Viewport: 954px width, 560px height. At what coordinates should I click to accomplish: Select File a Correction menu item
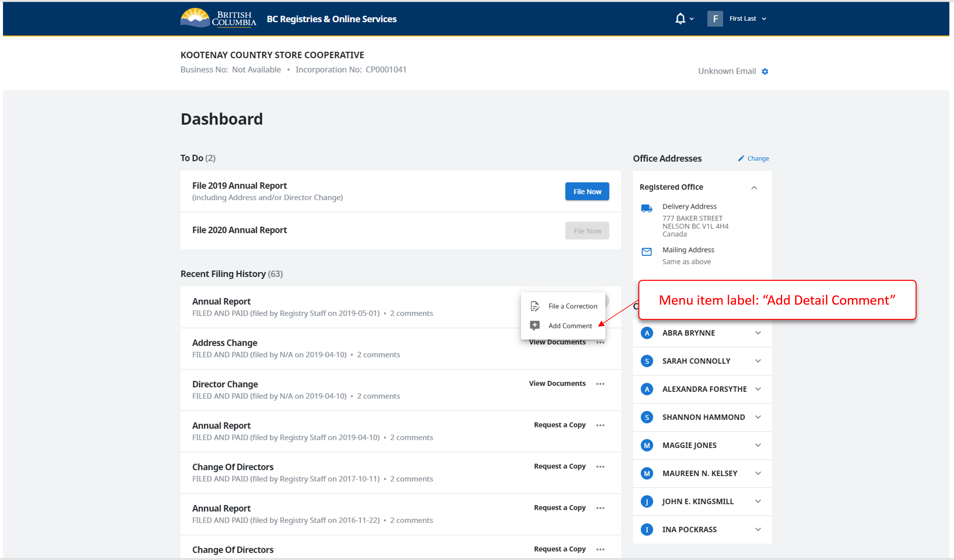pyautogui.click(x=563, y=306)
